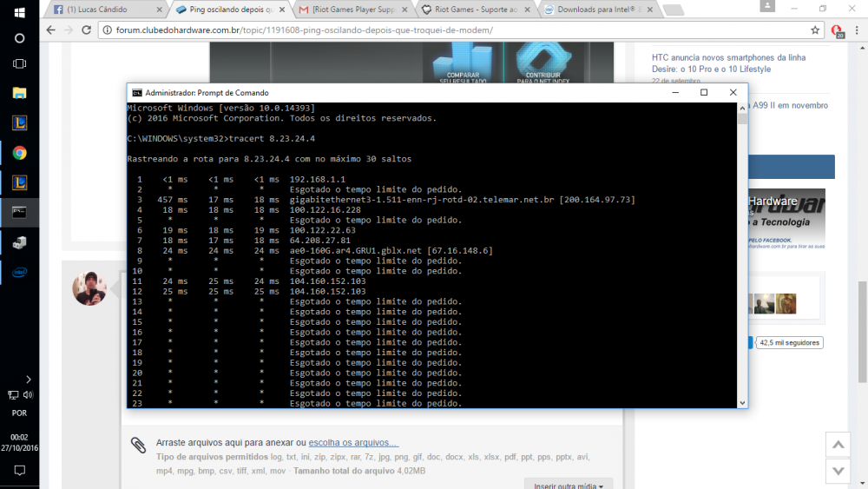Image resolution: width=868 pixels, height=489 pixels.
Task: Click 'escolha os arquivos...' link
Action: pos(353,443)
